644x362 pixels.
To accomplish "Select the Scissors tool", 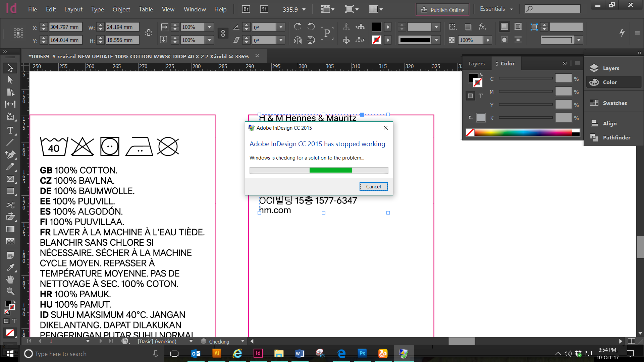I will 10,205.
